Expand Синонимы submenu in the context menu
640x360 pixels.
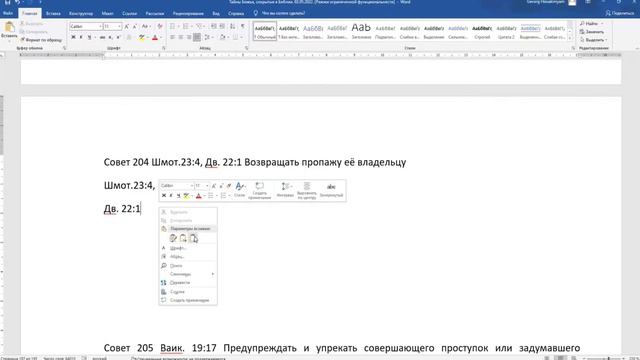(x=188, y=274)
